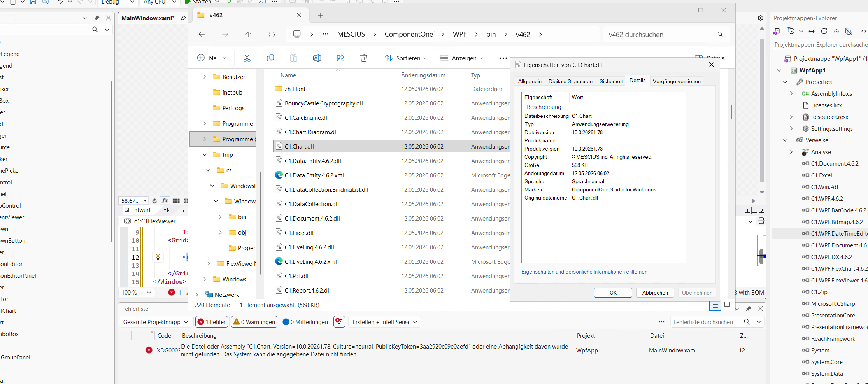Navigate back in File Explorer
Viewport: 868px width, 384px height.
point(202,34)
